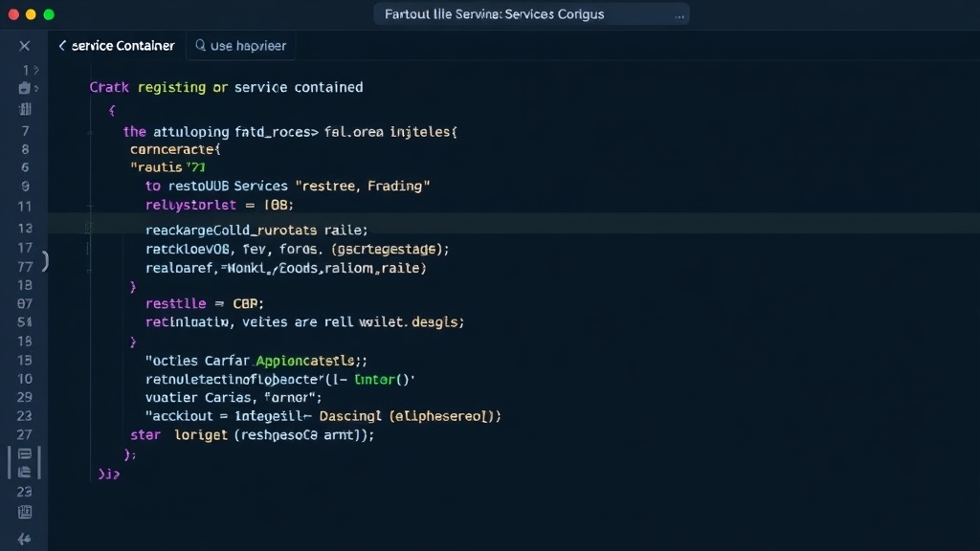The height and width of the screenshot is (551, 980).
Task: Click the opening '{' brace below the Cratk line
Action: [112, 111]
